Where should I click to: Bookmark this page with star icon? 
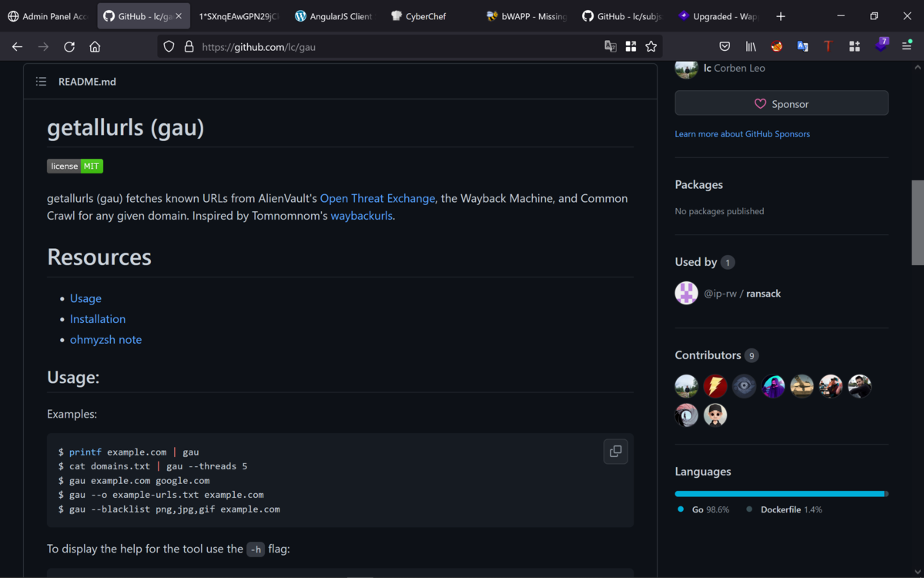[x=651, y=46]
